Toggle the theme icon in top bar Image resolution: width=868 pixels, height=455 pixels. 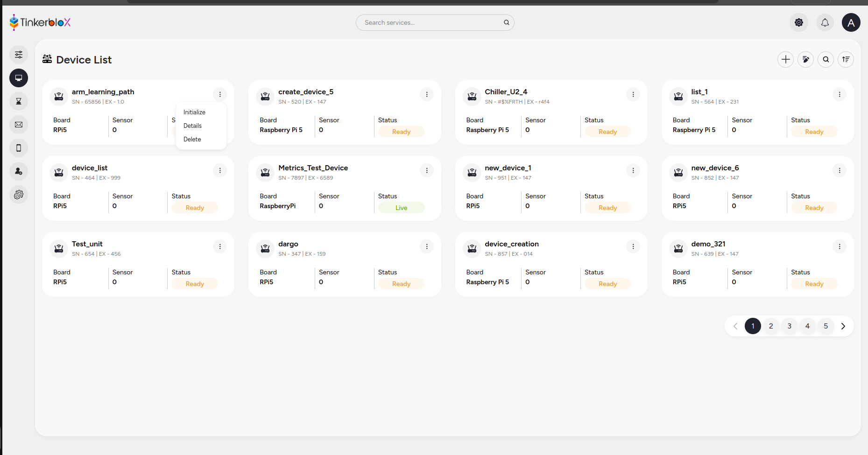pos(799,22)
